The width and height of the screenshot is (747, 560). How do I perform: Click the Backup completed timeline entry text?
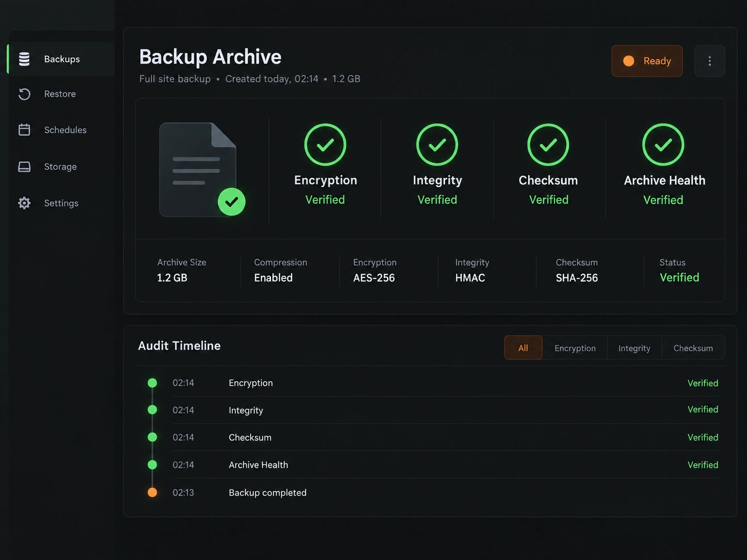click(267, 492)
